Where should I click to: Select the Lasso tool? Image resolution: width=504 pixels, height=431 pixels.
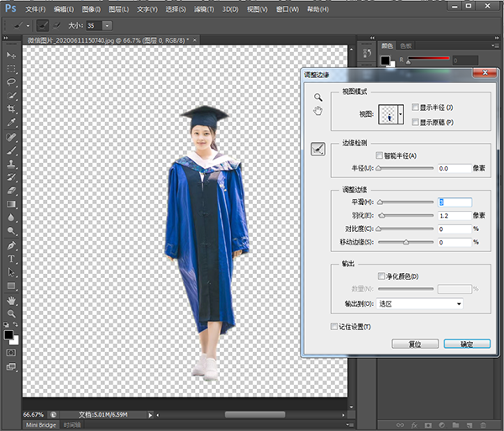pos(12,82)
